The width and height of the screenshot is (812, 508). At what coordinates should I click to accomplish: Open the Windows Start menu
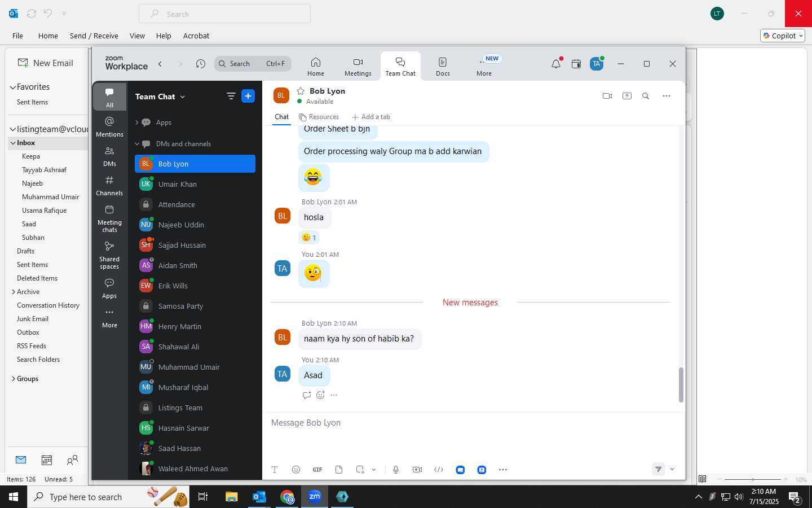(x=14, y=497)
